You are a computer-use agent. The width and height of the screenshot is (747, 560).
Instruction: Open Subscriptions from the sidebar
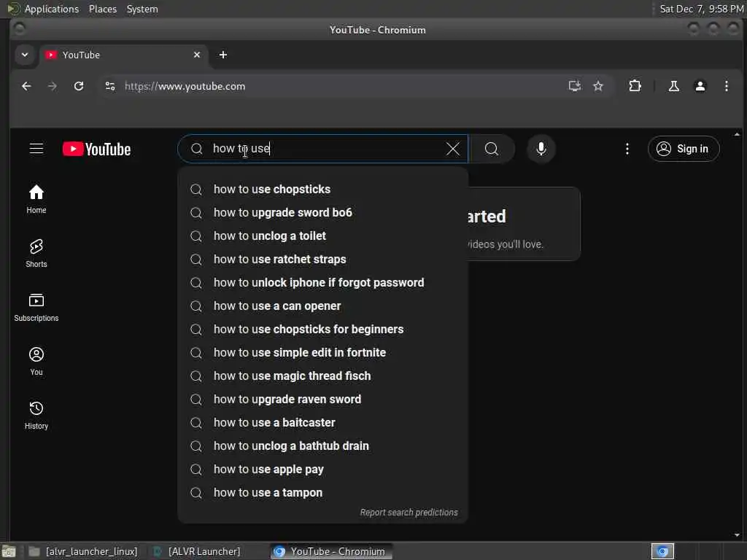point(36,308)
